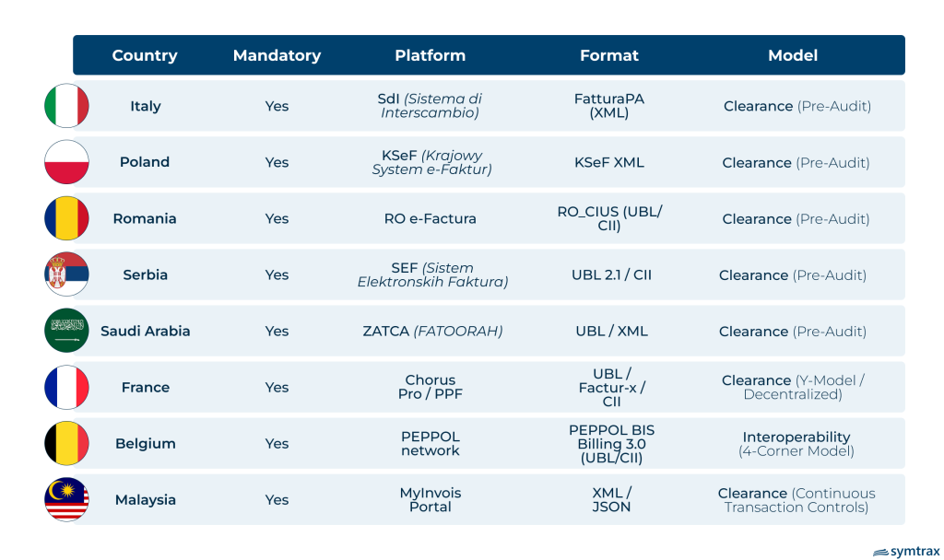This screenshot has height=560, width=944.
Task: Click the France flag icon
Action: 66,387
